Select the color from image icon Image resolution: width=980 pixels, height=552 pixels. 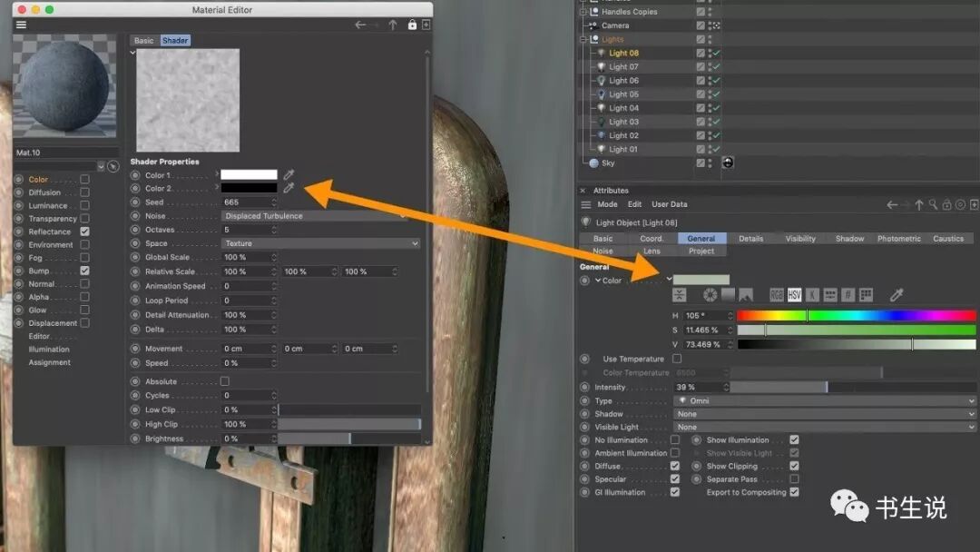tap(746, 294)
